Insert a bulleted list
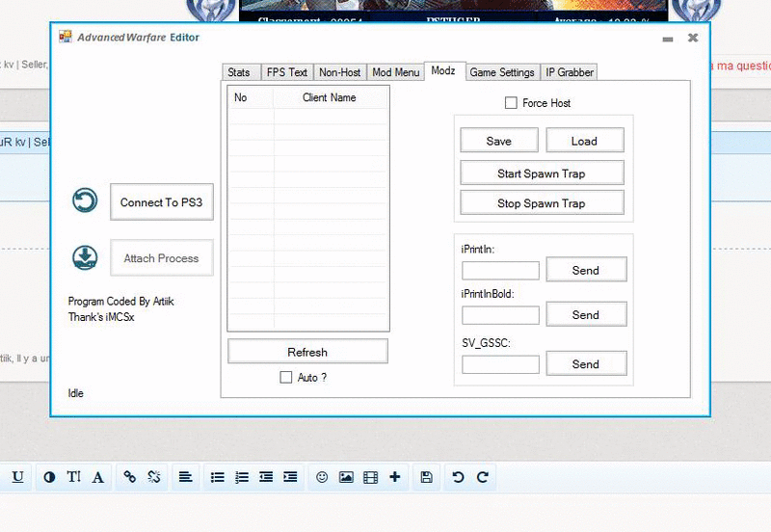 pyautogui.click(x=218, y=477)
